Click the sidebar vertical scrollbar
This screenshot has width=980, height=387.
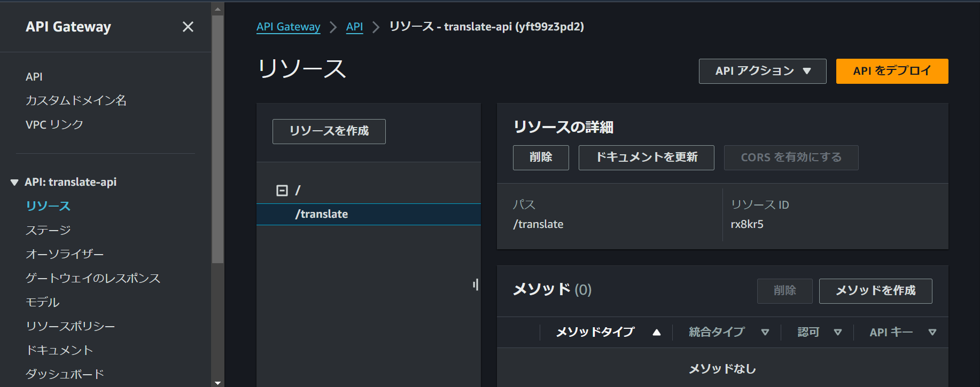click(x=217, y=139)
